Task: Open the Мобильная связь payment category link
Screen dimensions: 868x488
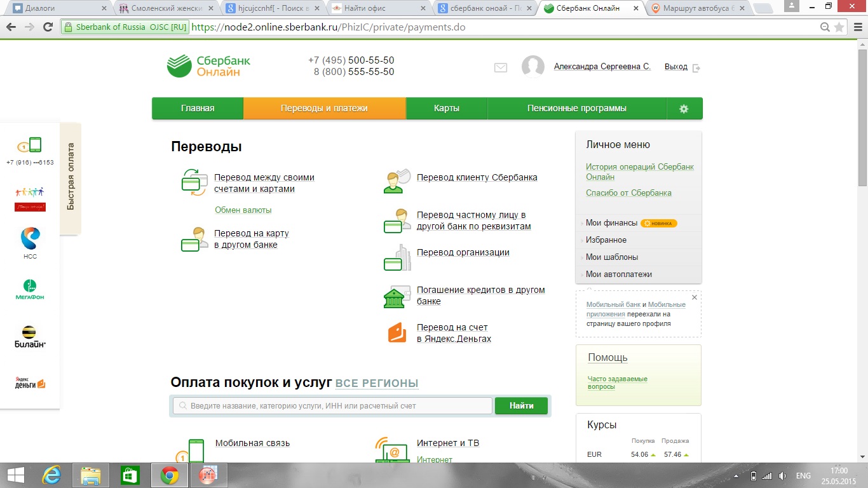Action: click(252, 444)
